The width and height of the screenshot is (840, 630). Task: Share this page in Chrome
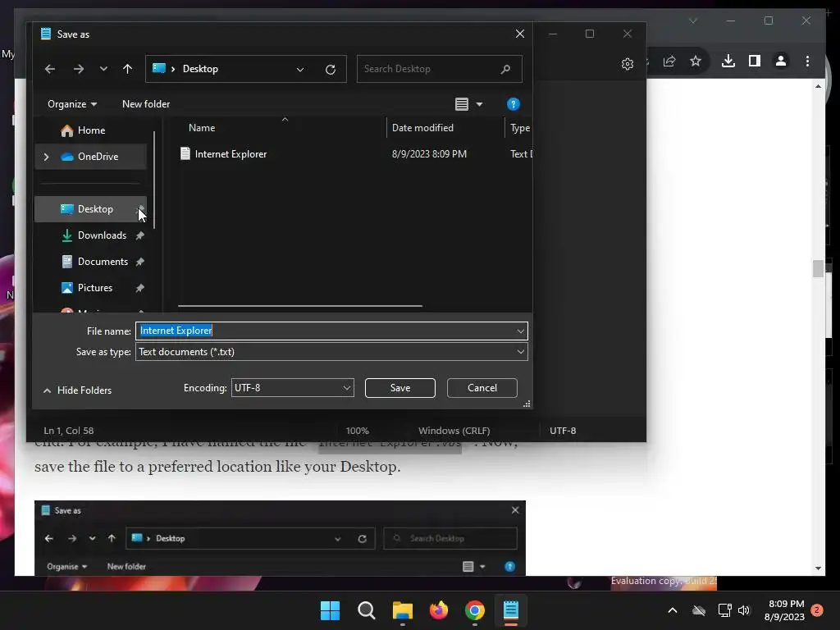(669, 61)
